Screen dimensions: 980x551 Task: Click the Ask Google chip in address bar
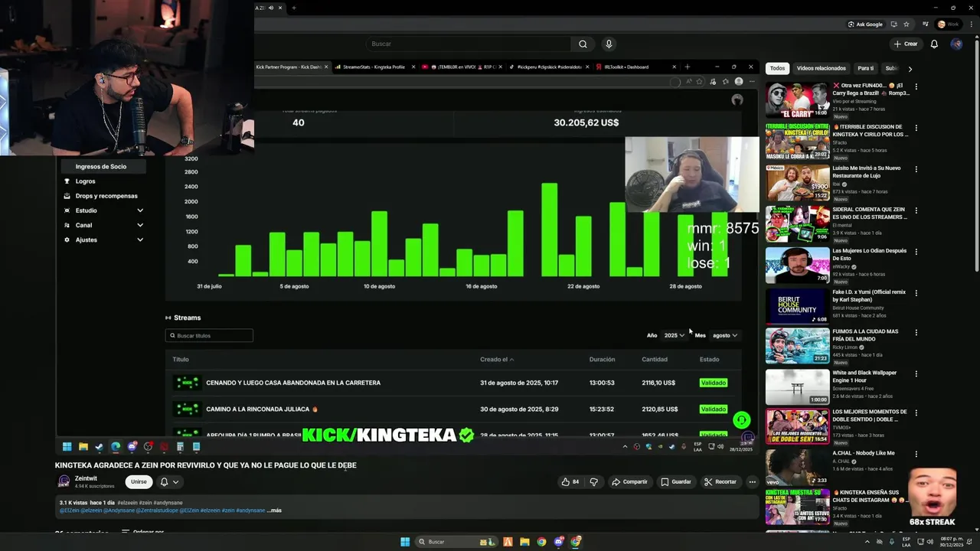(x=866, y=24)
